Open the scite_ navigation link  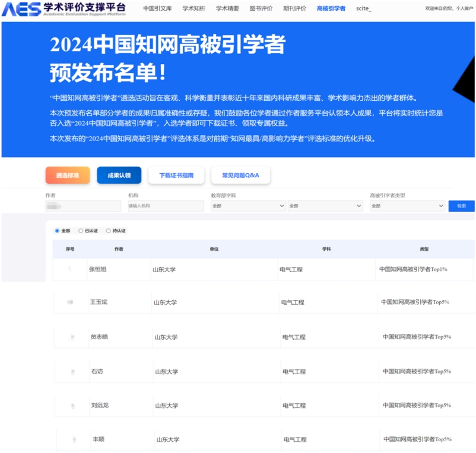pos(363,9)
